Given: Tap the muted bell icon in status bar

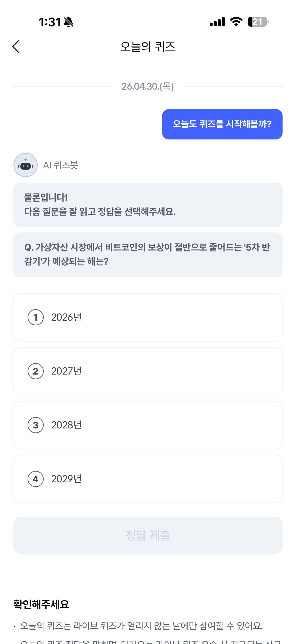Looking at the screenshot, I should coord(68,22).
